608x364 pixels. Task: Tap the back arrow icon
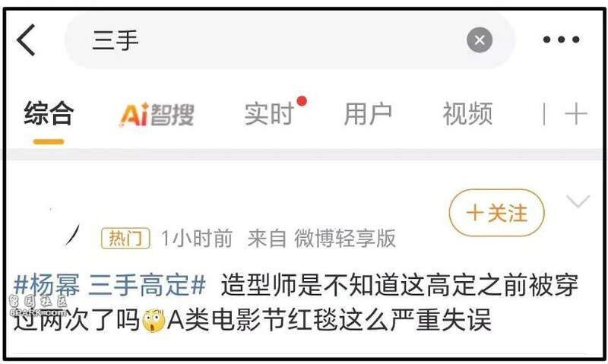(26, 40)
